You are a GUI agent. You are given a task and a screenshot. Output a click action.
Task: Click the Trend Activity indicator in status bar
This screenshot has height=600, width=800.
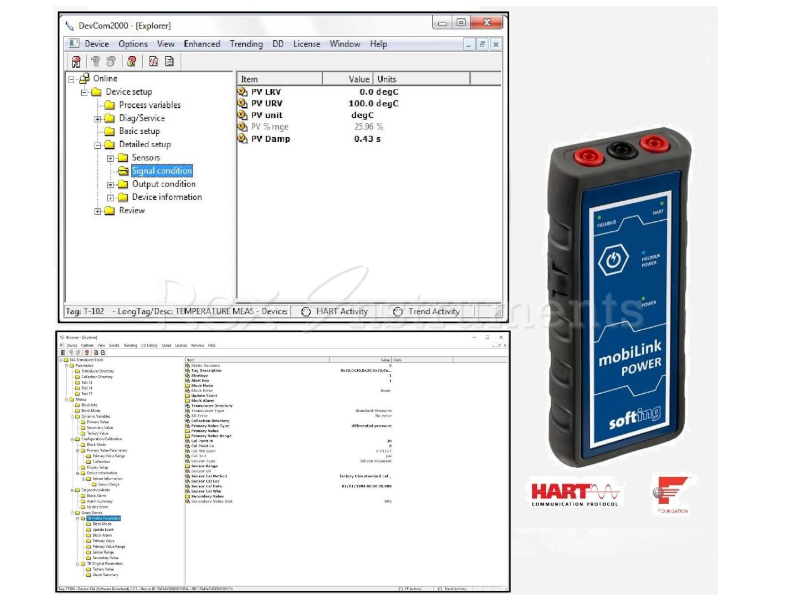pyautogui.click(x=427, y=311)
